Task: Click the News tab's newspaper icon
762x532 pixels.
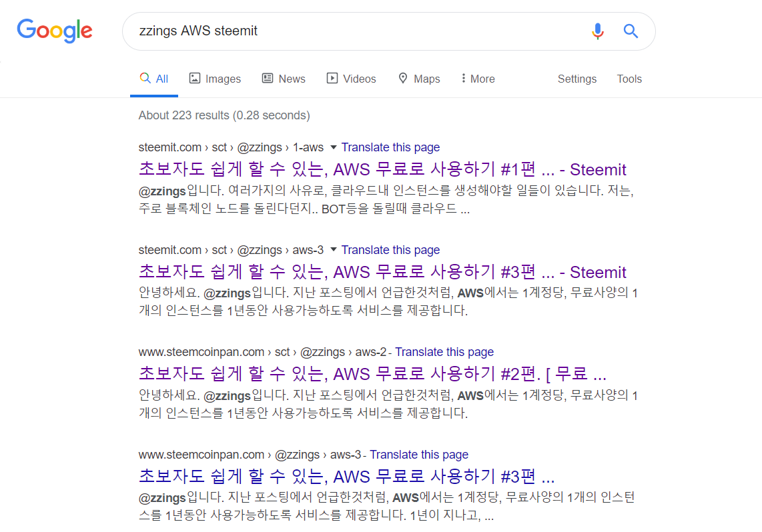Action: point(268,78)
